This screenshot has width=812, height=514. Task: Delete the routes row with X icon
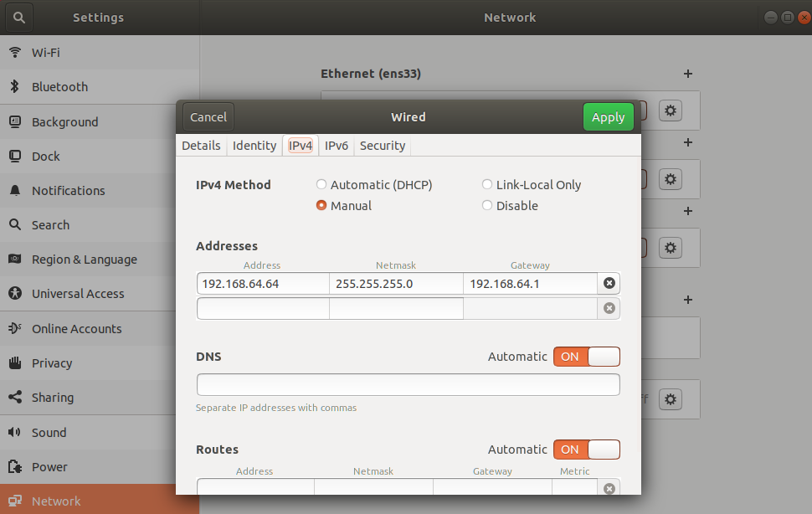(x=609, y=488)
